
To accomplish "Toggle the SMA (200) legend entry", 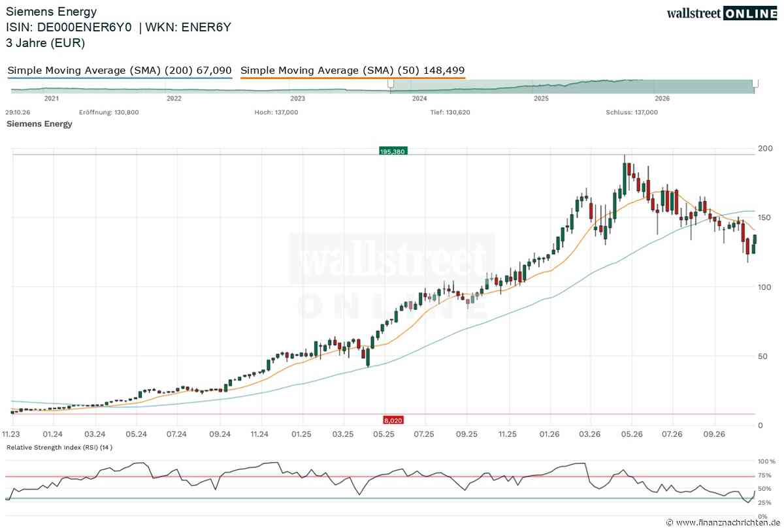I will [x=120, y=70].
